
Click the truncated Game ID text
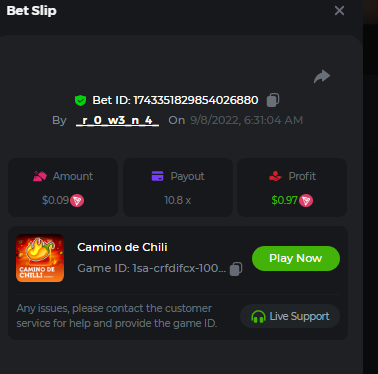pyautogui.click(x=152, y=268)
